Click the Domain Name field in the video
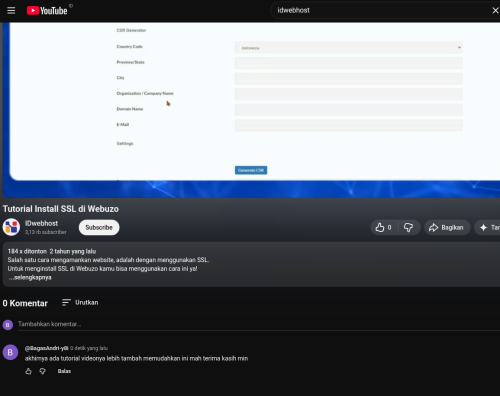This screenshot has height=396, width=500. click(349, 110)
